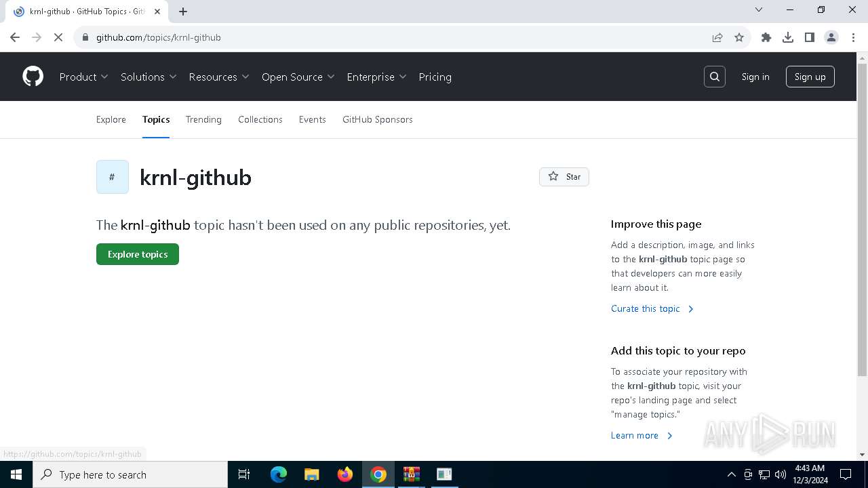Launch Microsoft Edge from the taskbar
Viewport: 868px width, 488px height.
[279, 474]
